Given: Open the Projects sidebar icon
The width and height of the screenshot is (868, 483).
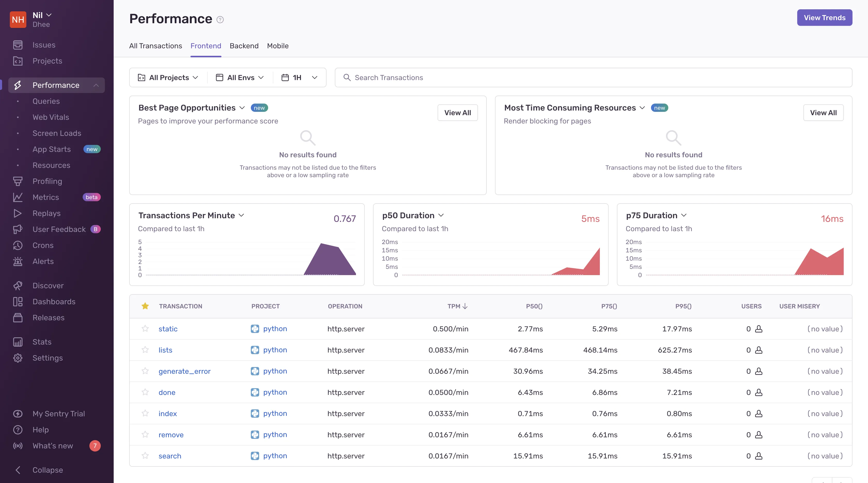Looking at the screenshot, I should (x=18, y=61).
